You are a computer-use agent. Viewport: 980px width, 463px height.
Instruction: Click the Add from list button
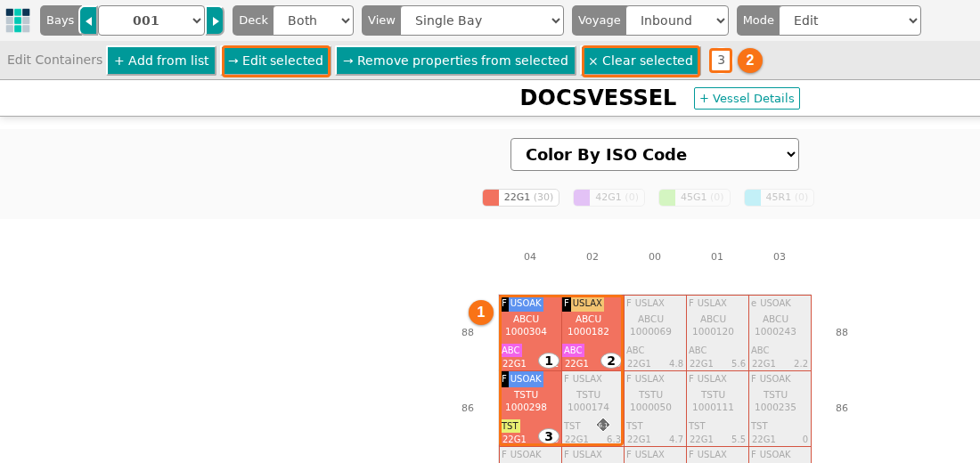tap(162, 61)
